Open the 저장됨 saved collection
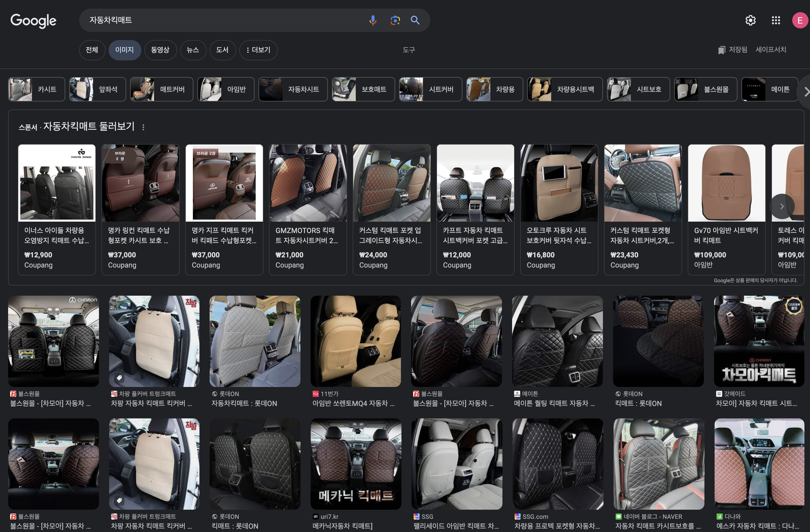Image resolution: width=810 pixels, height=532 pixels. point(732,50)
